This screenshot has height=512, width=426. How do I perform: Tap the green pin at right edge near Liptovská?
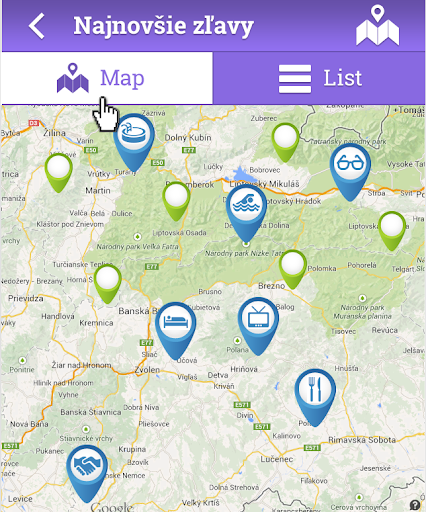tap(392, 231)
